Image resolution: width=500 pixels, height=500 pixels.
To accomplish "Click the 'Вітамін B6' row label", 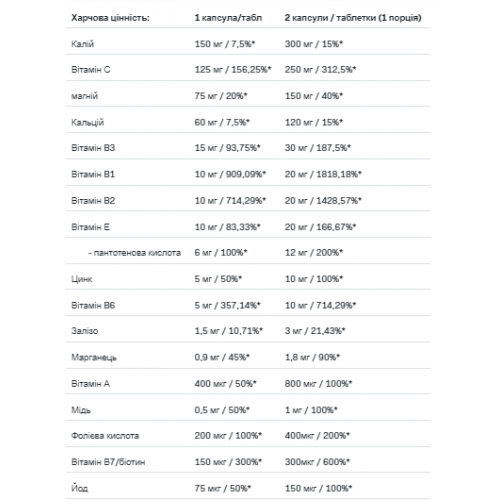I will point(93,305).
